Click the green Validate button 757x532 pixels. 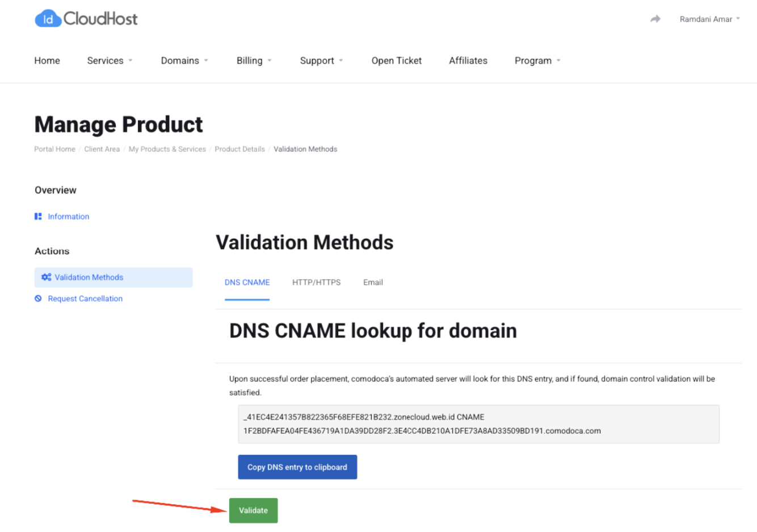click(x=253, y=510)
